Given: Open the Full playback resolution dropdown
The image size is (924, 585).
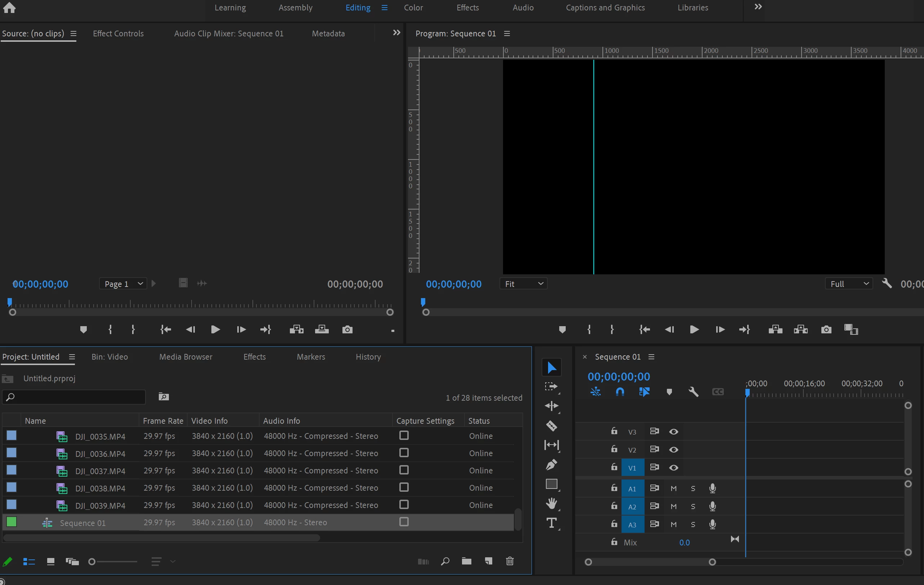Looking at the screenshot, I should click(849, 284).
